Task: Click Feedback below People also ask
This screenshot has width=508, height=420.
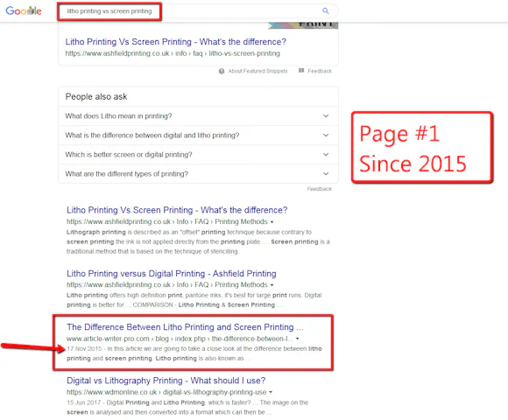Action: [x=319, y=189]
